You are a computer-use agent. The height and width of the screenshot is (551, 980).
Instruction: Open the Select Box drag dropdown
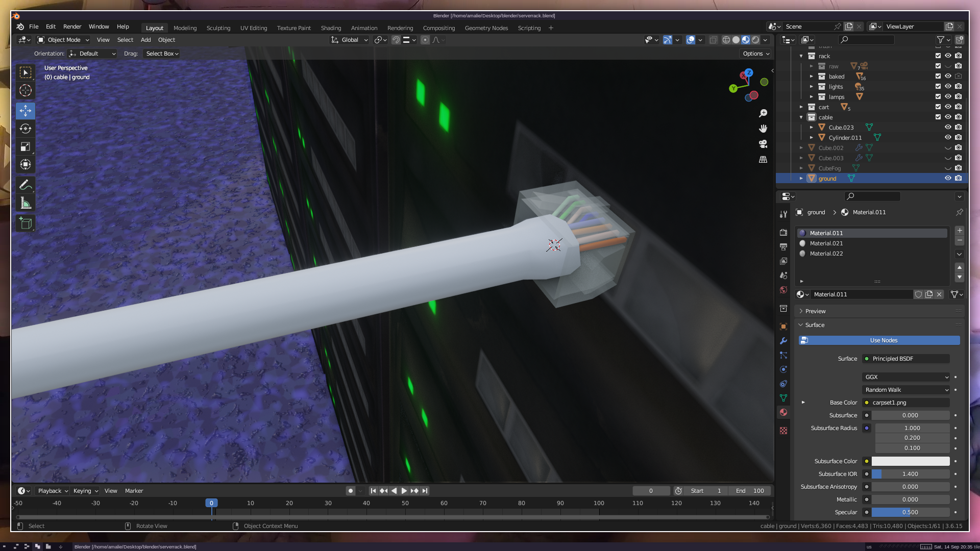[x=162, y=54]
